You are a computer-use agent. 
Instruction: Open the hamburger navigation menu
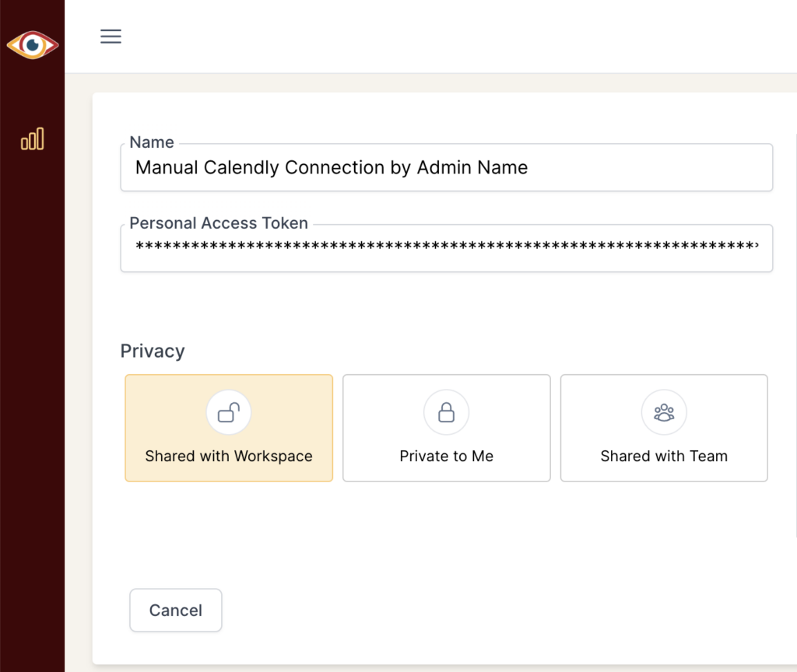(111, 37)
